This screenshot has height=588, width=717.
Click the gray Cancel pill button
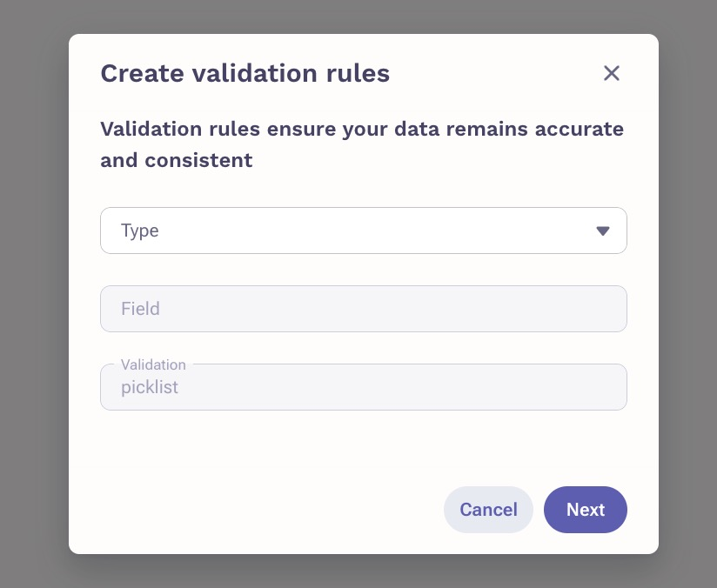pyautogui.click(x=488, y=510)
